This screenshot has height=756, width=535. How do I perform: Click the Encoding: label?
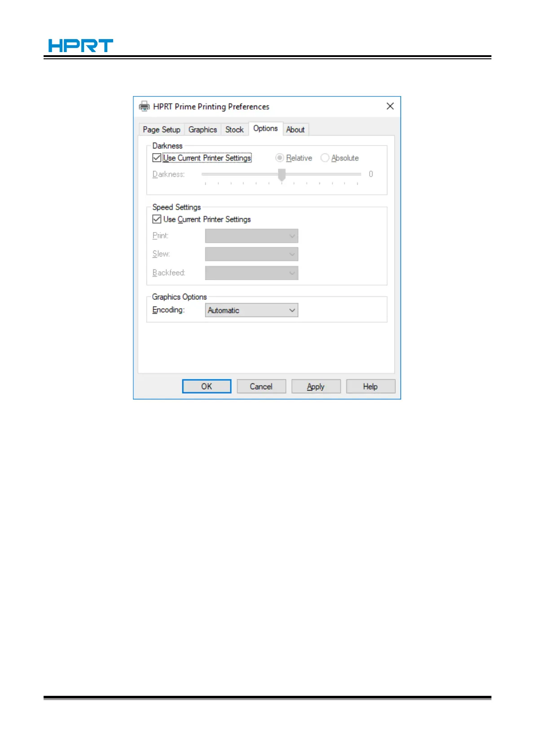(168, 310)
